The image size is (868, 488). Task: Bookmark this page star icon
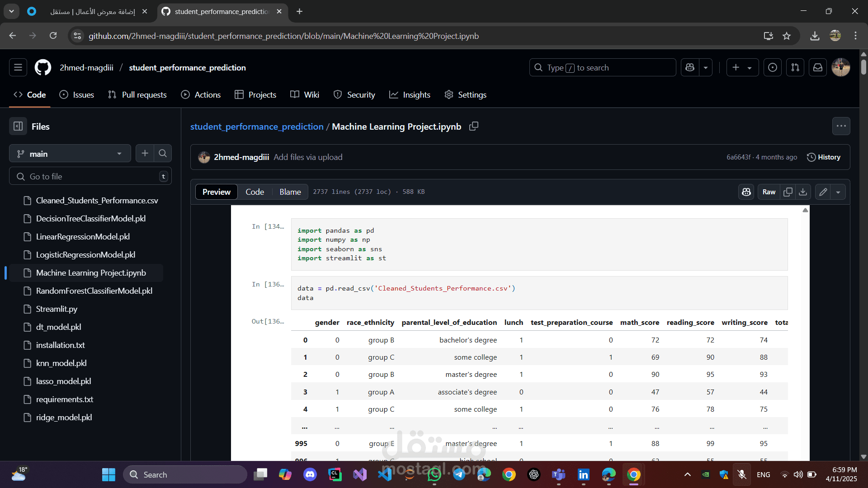pos(787,36)
